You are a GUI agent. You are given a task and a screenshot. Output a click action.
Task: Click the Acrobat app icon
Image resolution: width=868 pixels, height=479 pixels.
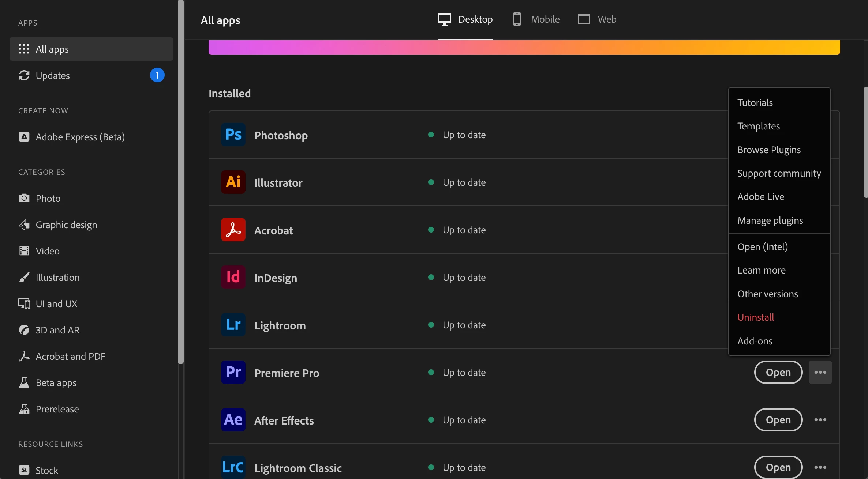(x=233, y=230)
